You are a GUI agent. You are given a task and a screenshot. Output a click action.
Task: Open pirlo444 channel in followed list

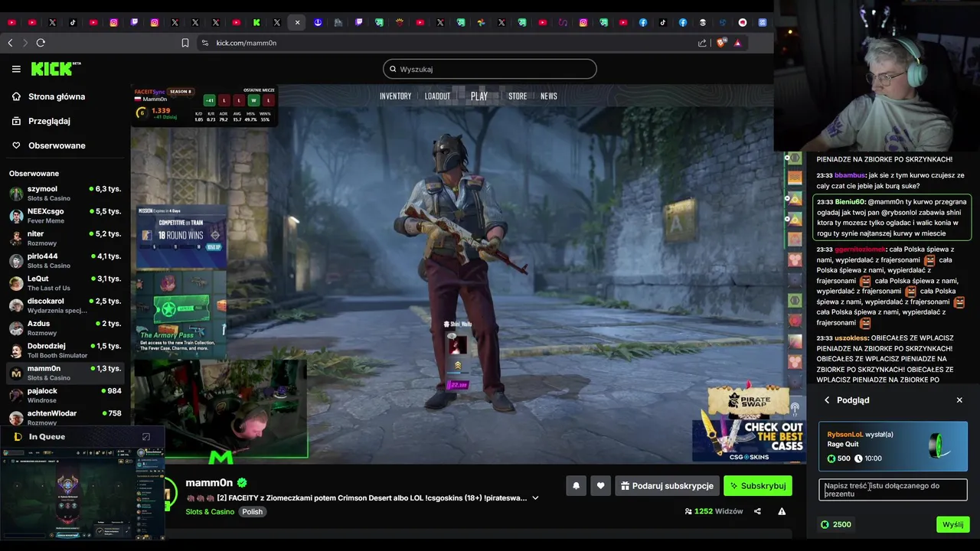64,260
